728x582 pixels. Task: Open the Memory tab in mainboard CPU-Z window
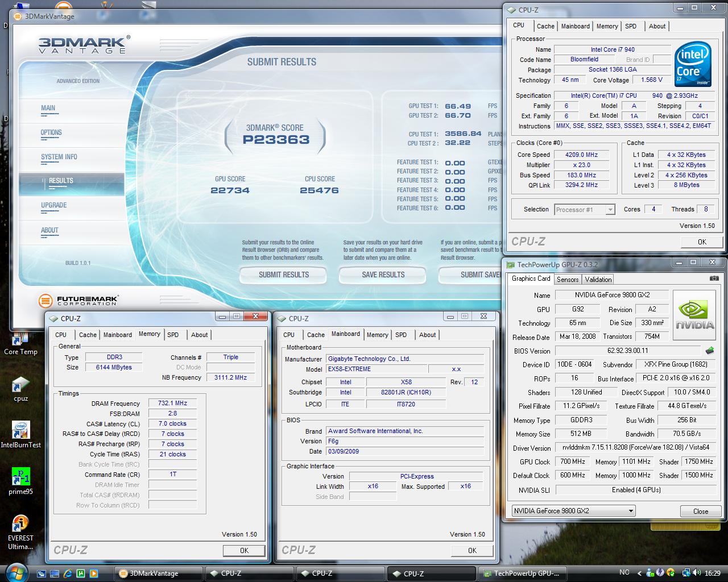click(378, 335)
